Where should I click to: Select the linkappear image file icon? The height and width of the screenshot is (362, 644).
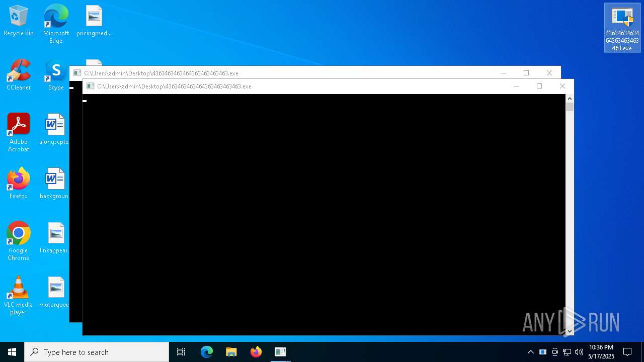tap(54, 238)
